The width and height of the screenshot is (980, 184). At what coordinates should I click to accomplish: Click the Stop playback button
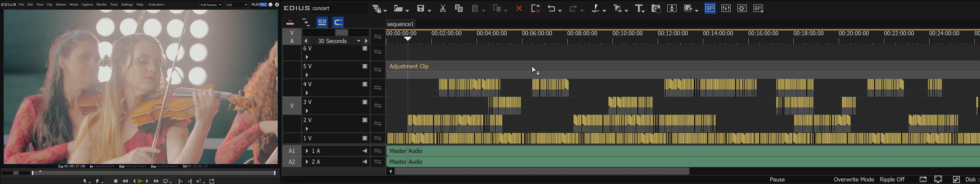tap(116, 181)
